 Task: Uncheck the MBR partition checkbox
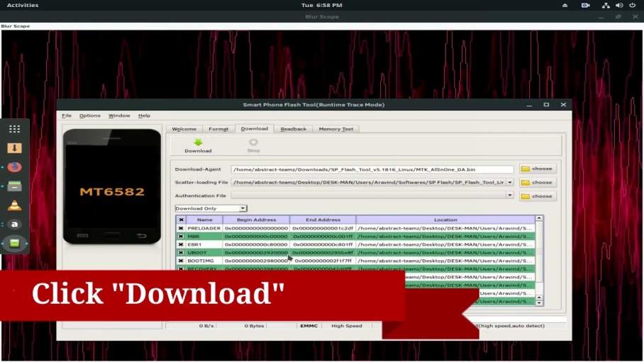point(181,237)
